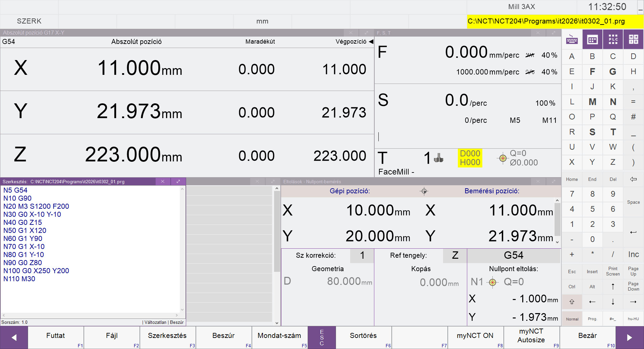This screenshot has height=349, width=644.
Task: Click the on-screen keyboard icon
Action: 572,40
